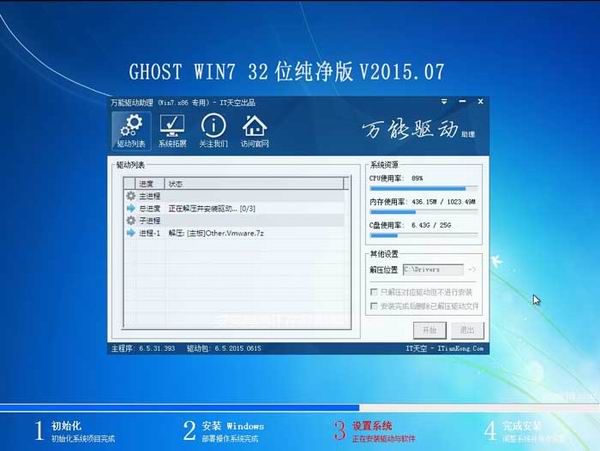Click the 6.43G / 25G disk value
Image resolution: width=600 pixels, height=451 pixels.
coord(431,225)
